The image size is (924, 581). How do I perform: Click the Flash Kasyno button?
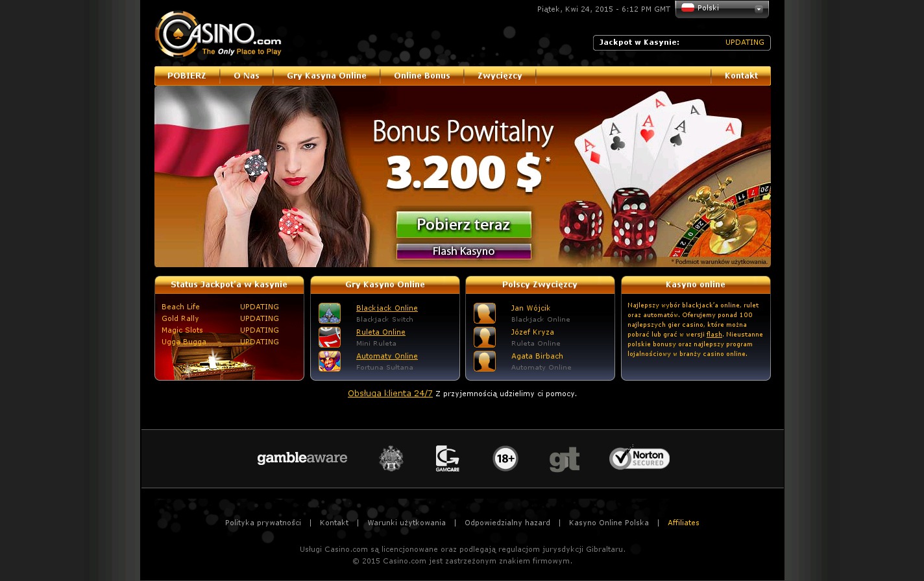click(464, 252)
